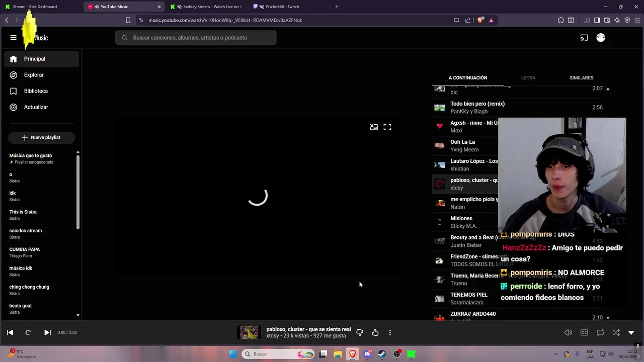The width and height of the screenshot is (644, 362).
Task: Click the search songs, albums, artists field
Action: click(196, 38)
